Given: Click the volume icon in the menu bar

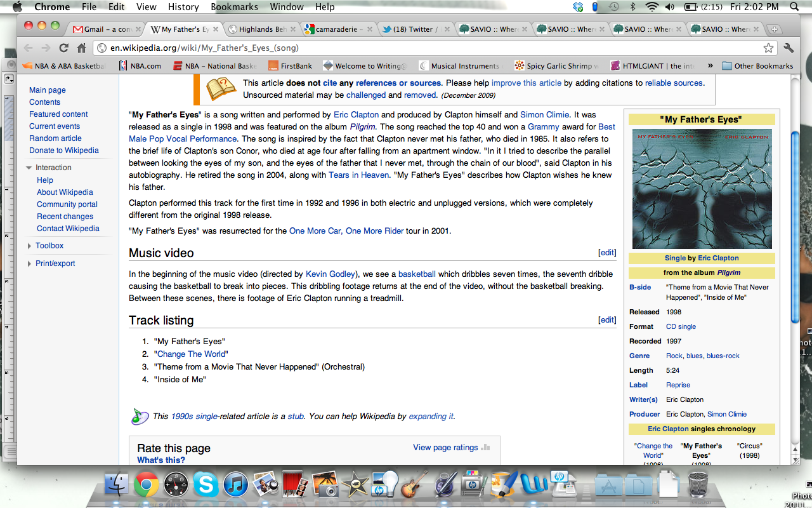Looking at the screenshot, I should 671,7.
